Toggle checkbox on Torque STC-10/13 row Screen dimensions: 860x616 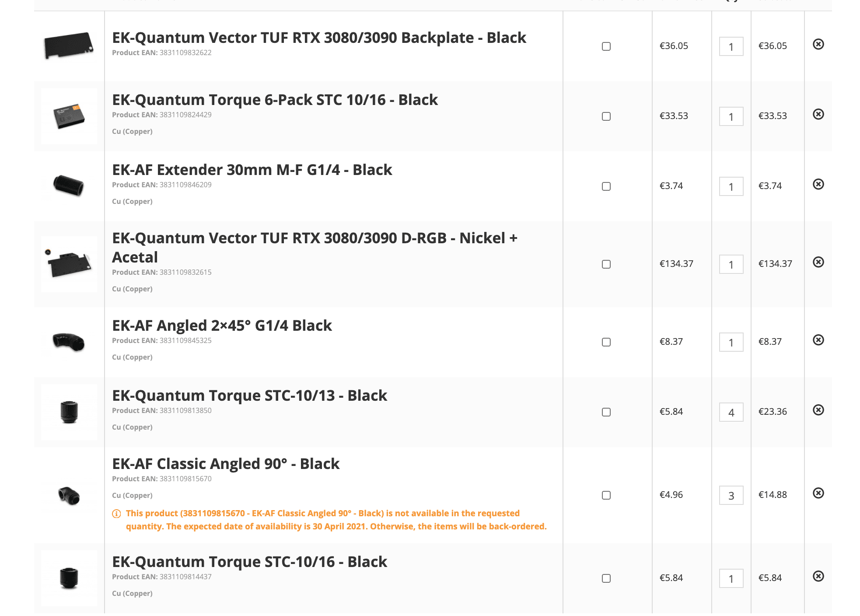click(606, 412)
